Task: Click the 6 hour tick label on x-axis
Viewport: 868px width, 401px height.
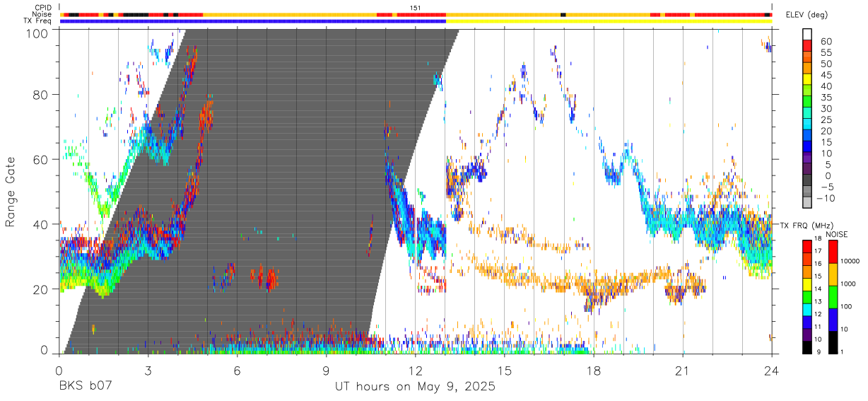Action: click(x=237, y=371)
